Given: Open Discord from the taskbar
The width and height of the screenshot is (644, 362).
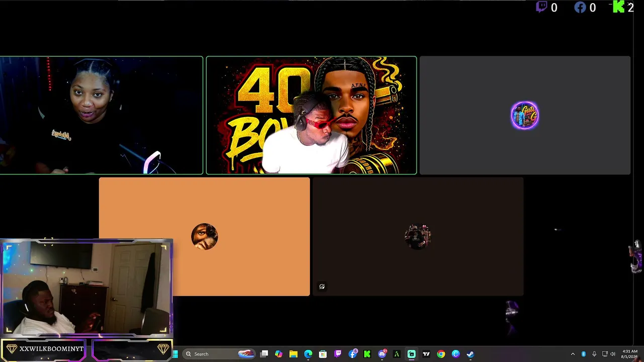Looking at the screenshot, I should pos(382,354).
